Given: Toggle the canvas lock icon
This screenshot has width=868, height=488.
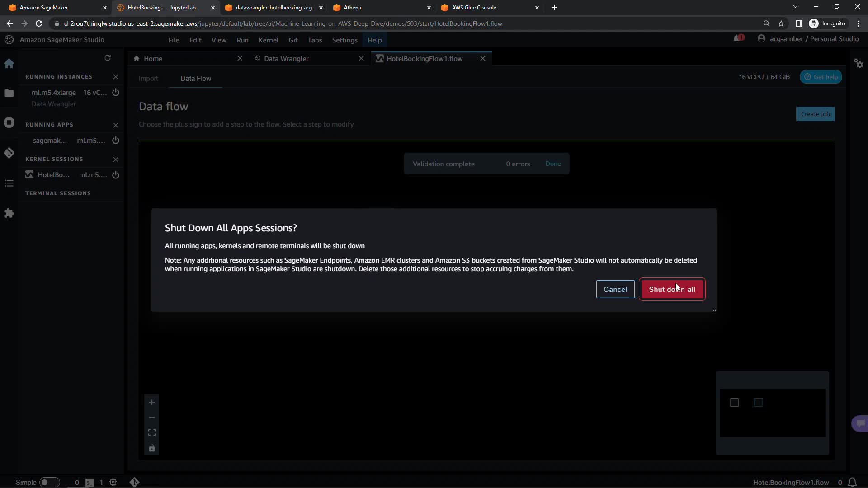Looking at the screenshot, I should click(x=152, y=448).
